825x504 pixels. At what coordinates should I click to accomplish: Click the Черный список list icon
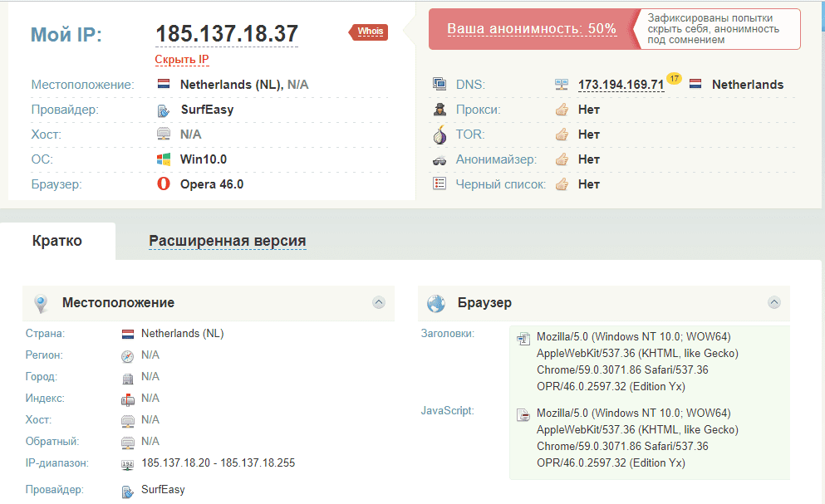[x=440, y=184]
